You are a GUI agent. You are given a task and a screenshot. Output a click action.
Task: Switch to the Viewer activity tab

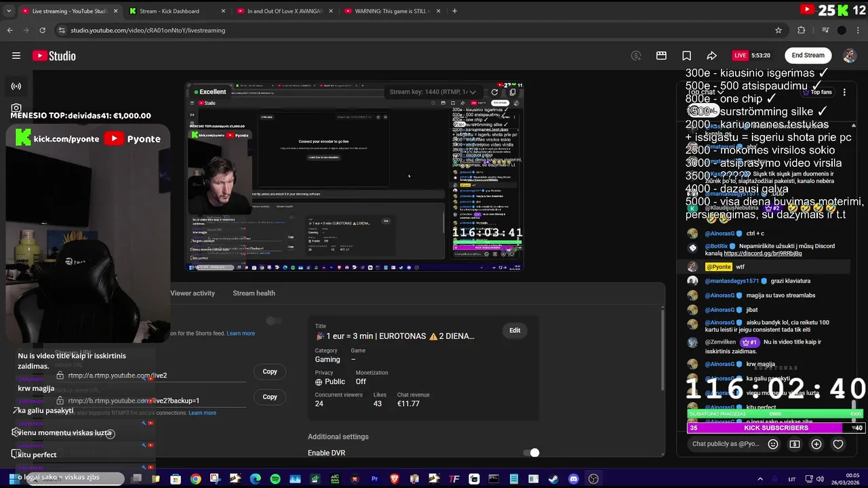click(193, 293)
